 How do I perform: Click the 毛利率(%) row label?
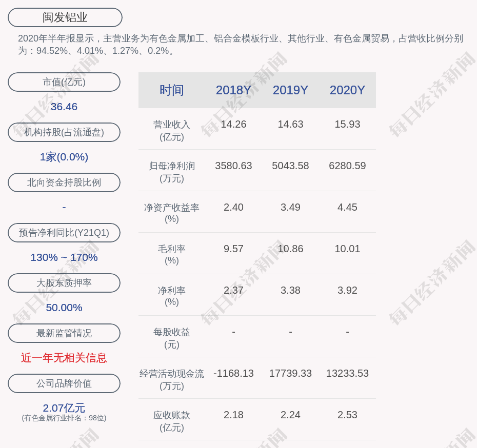(172, 255)
